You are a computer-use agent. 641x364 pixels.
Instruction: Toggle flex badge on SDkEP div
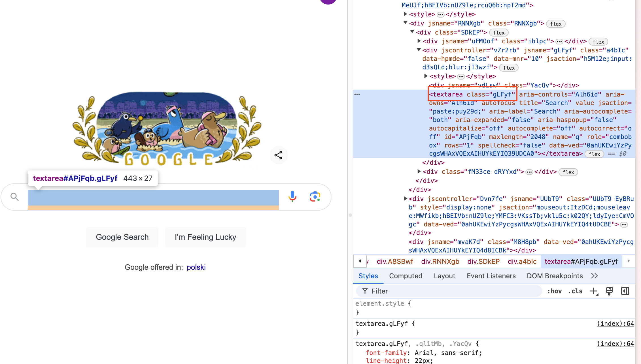click(499, 33)
